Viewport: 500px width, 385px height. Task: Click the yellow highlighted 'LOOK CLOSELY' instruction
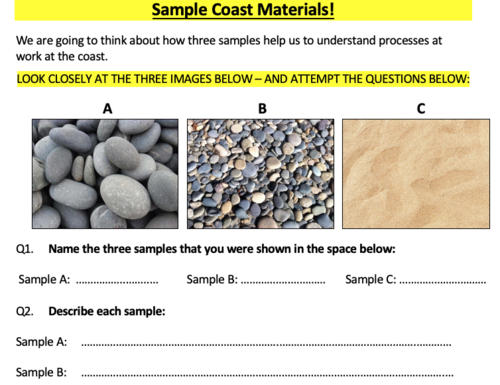click(x=243, y=79)
